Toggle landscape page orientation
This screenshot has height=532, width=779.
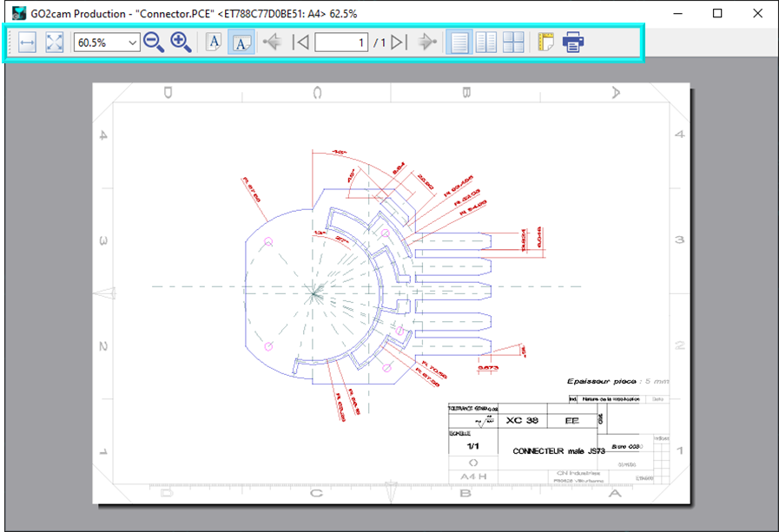click(241, 43)
